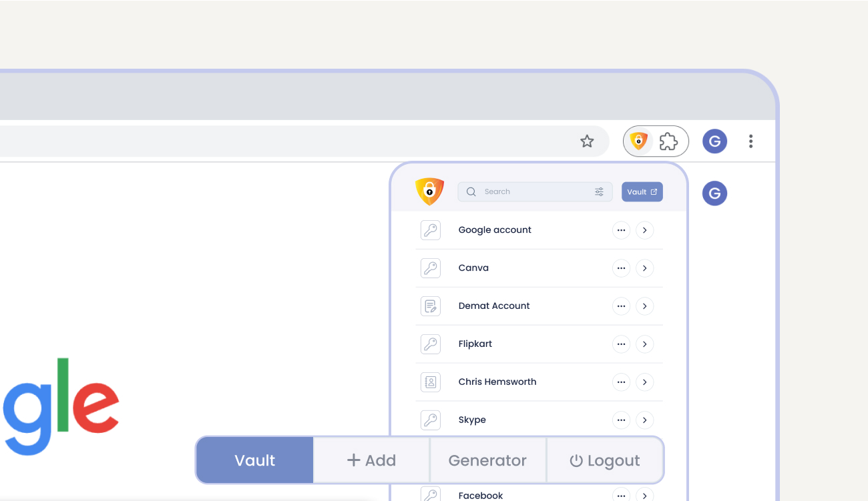This screenshot has height=501, width=868.
Task: Open the browser three-dot menu
Action: (x=751, y=141)
